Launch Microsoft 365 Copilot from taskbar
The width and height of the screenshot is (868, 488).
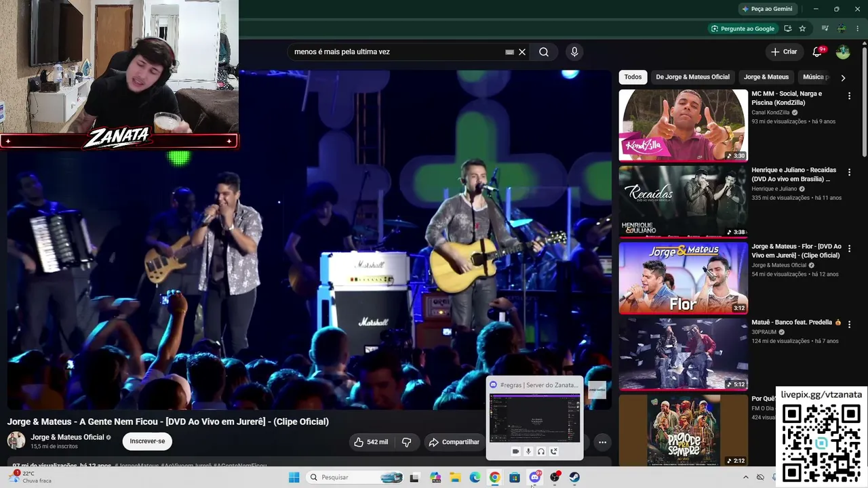(435, 478)
